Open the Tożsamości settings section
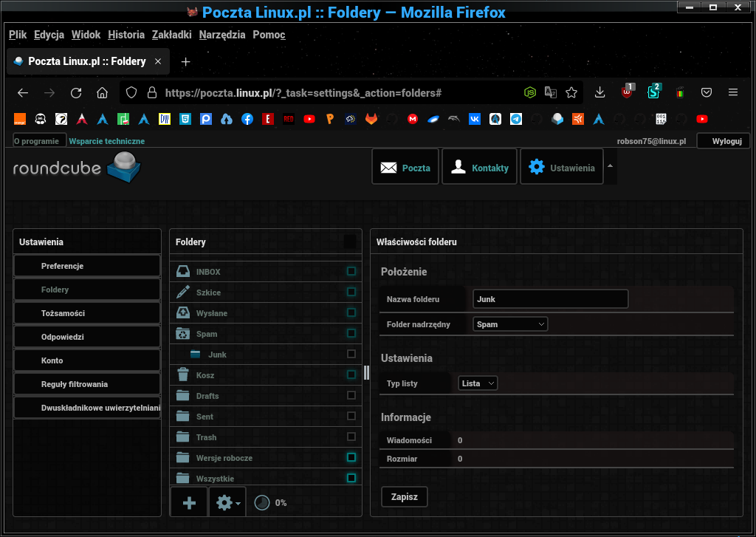 (87, 313)
